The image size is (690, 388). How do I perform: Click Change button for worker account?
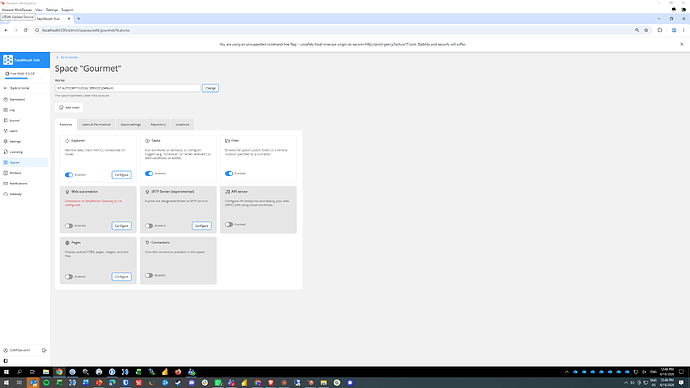(210, 88)
